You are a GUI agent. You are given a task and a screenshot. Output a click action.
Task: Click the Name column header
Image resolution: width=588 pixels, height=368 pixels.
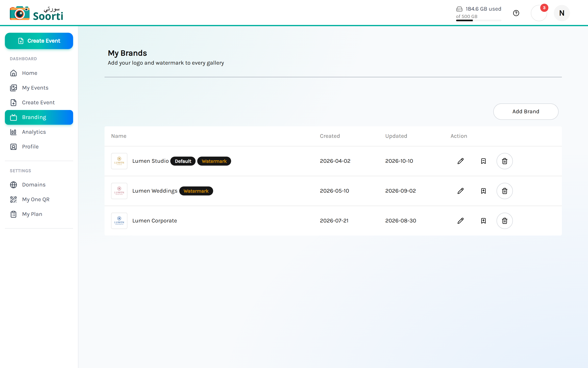pyautogui.click(x=119, y=136)
